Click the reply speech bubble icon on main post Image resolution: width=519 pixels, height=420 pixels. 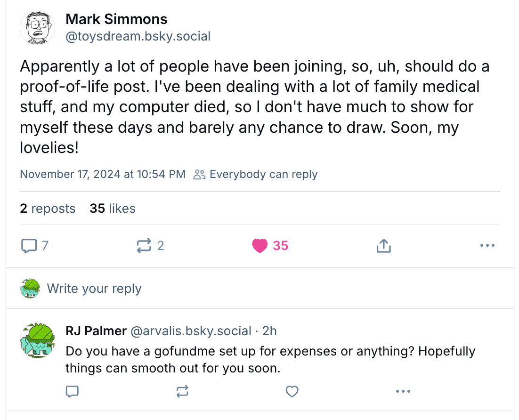tap(29, 246)
